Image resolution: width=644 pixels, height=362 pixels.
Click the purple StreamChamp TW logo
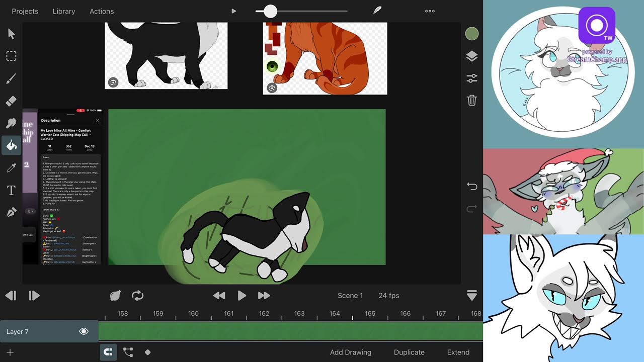[597, 26]
